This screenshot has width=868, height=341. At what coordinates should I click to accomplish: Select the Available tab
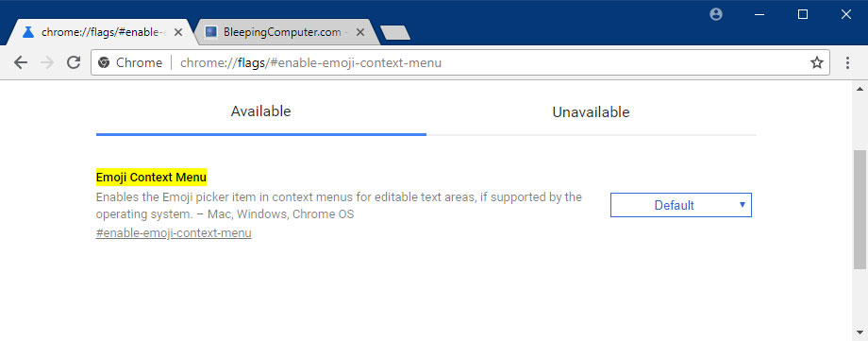pos(260,111)
